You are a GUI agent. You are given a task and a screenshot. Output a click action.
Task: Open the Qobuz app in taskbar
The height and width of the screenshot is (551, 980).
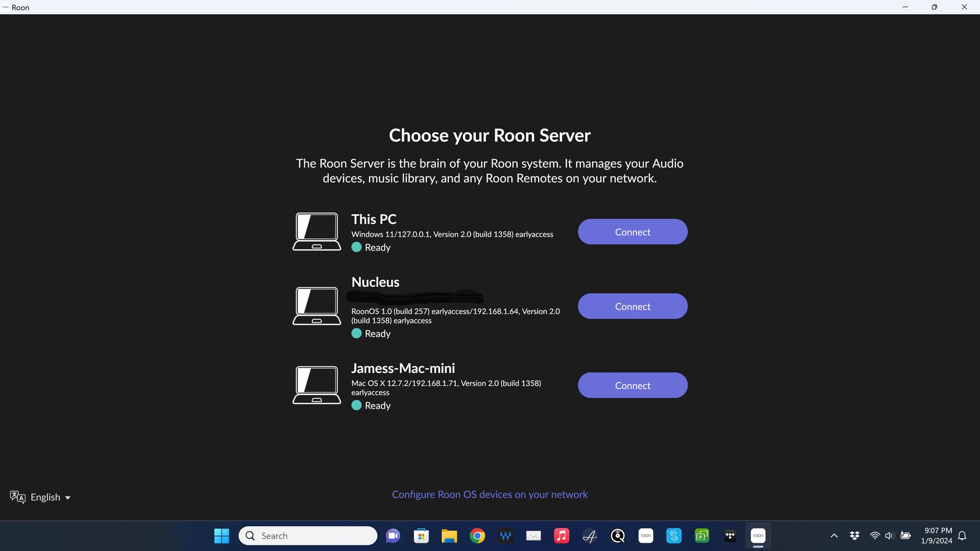618,536
